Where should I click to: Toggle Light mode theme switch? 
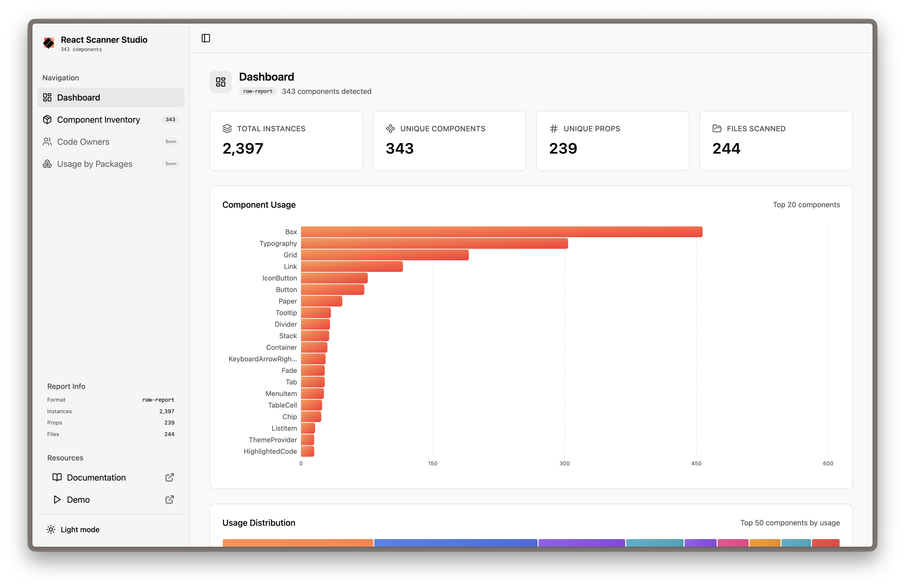(73, 529)
